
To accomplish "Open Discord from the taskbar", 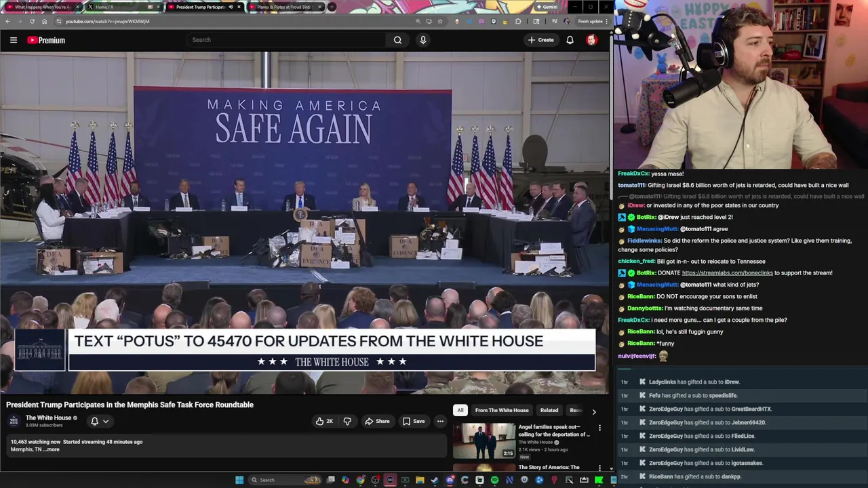I will (450, 480).
